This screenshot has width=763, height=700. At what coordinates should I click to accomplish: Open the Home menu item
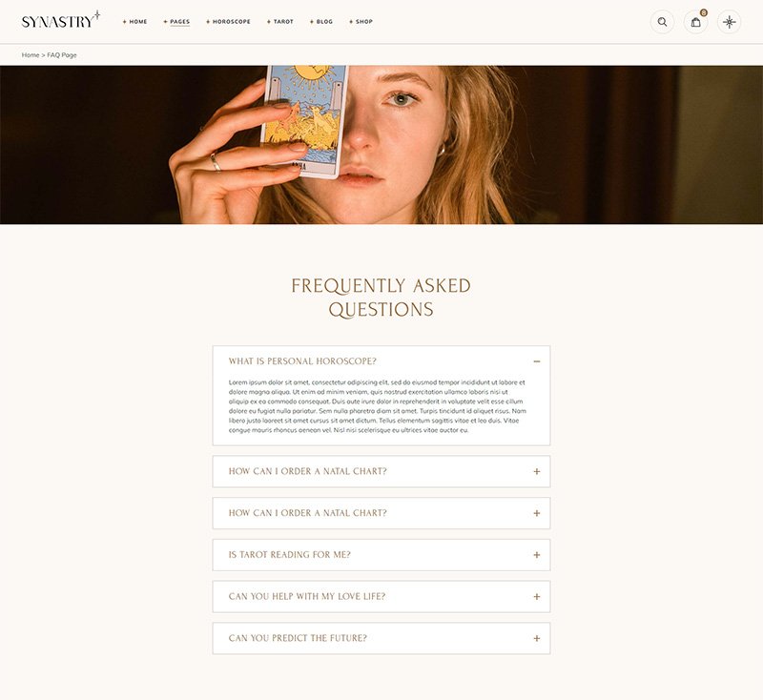[x=134, y=22]
